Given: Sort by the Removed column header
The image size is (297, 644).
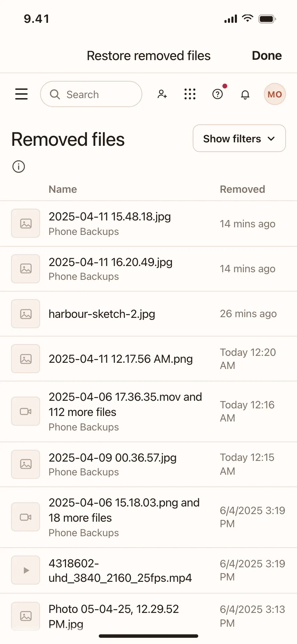Looking at the screenshot, I should click(x=242, y=189).
